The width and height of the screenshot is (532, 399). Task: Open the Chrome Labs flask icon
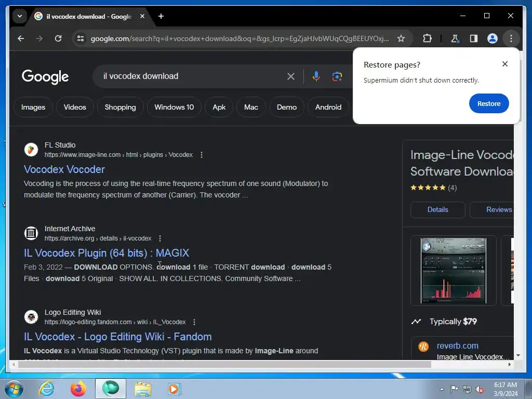point(455,38)
